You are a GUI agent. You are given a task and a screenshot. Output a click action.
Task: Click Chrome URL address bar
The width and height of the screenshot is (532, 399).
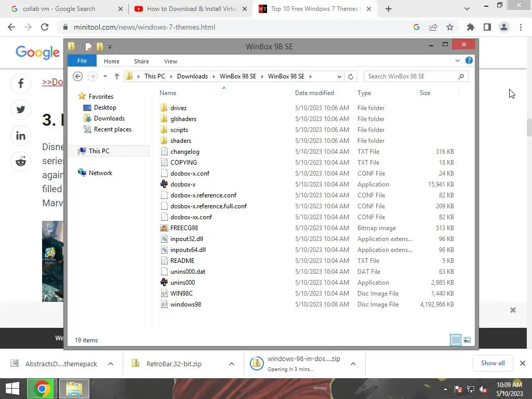[234, 27]
